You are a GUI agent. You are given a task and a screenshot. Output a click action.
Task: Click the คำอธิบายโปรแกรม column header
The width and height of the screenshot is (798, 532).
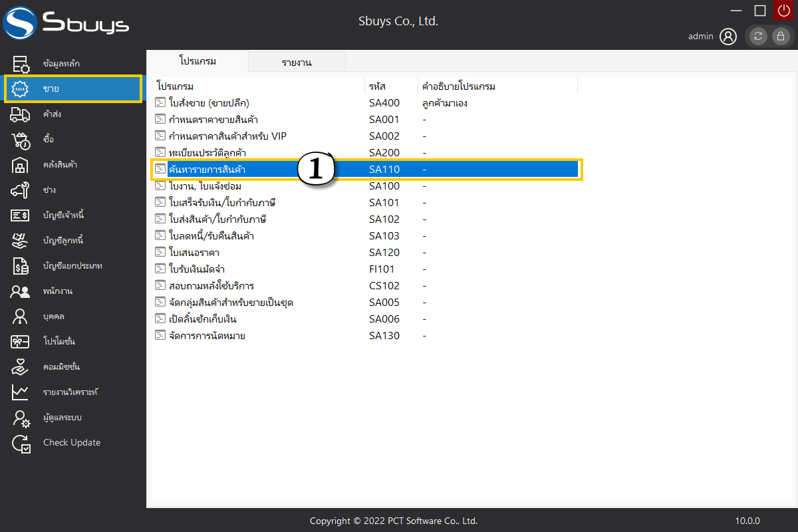[459, 86]
